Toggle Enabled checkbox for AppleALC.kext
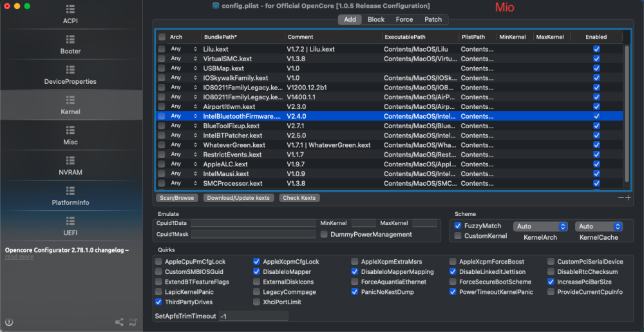644x332 pixels. tap(596, 164)
